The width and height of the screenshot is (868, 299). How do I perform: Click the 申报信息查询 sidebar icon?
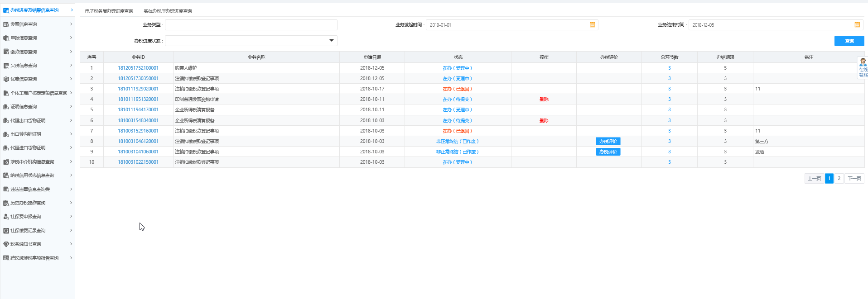[6, 38]
